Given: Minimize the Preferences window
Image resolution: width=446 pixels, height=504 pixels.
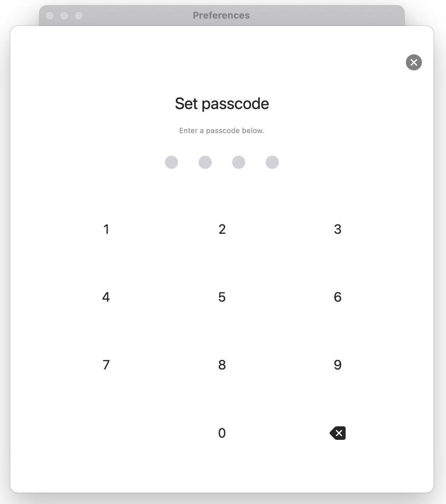Looking at the screenshot, I should [x=64, y=16].
